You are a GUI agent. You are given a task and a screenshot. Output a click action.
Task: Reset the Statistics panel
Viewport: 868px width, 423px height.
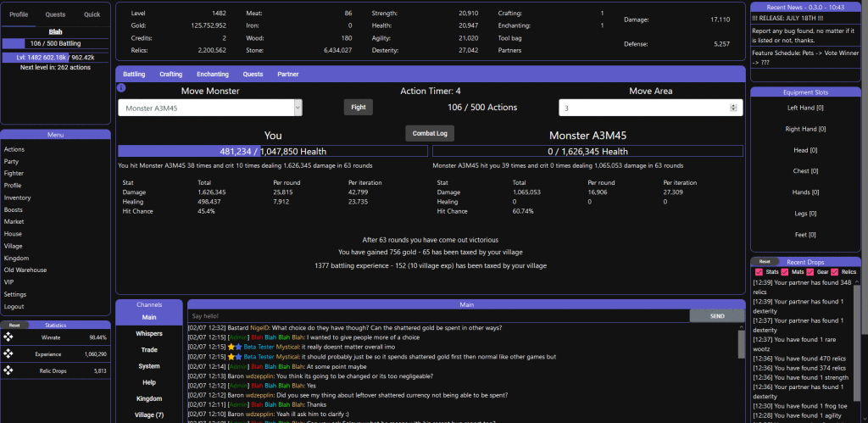point(14,325)
